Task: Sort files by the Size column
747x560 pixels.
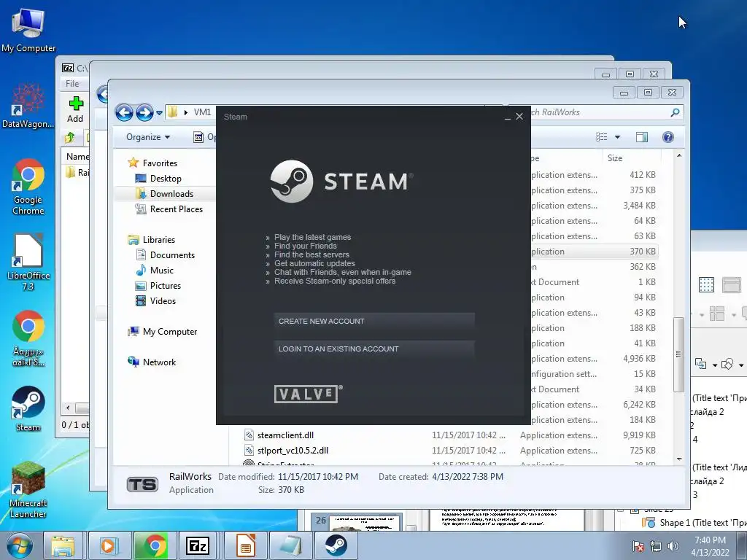Action: pos(632,157)
